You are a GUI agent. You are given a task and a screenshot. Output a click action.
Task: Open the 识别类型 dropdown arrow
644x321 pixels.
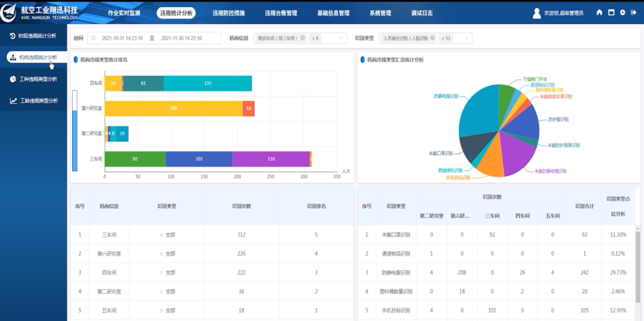tap(467, 38)
